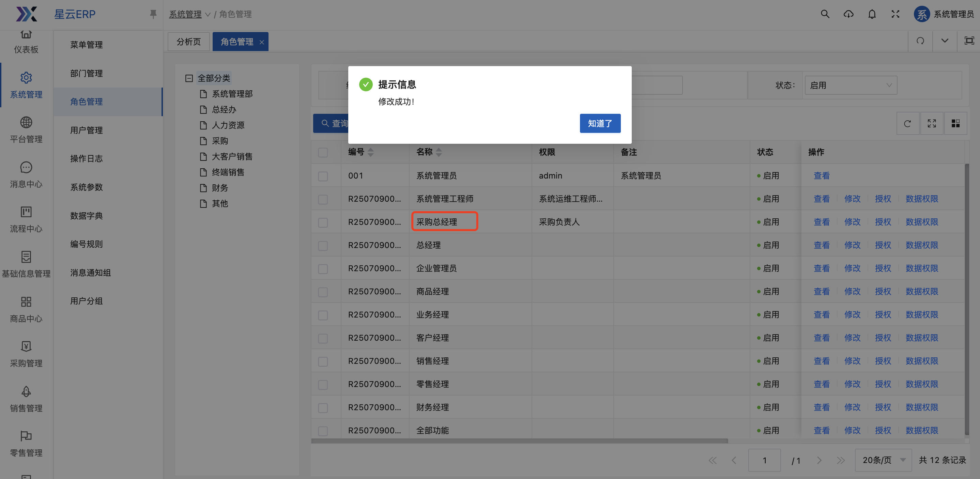Image resolution: width=980 pixels, height=479 pixels.
Task: Select all rows with header checkbox
Action: 323,153
